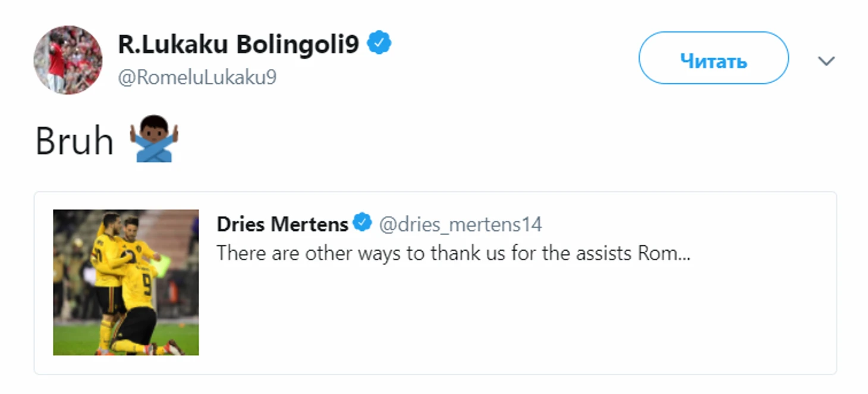
Task: Click the standing players hugging in the photo
Action: [x=122, y=256]
